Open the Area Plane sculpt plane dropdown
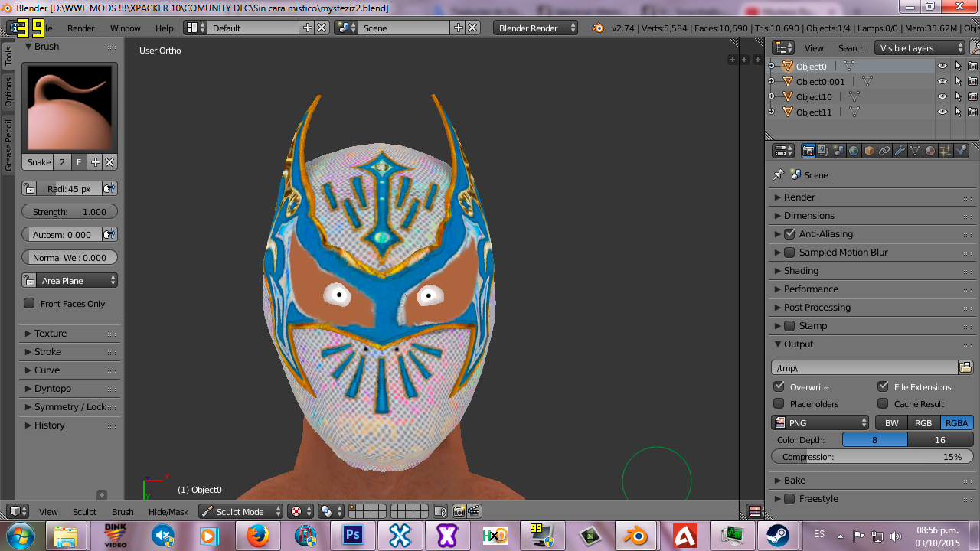This screenshot has height=551, width=980. 70,281
